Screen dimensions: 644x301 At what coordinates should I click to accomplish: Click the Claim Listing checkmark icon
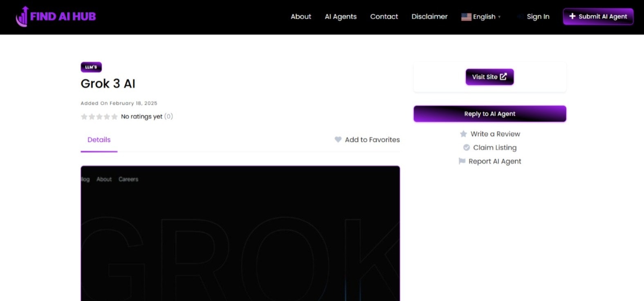click(x=466, y=147)
